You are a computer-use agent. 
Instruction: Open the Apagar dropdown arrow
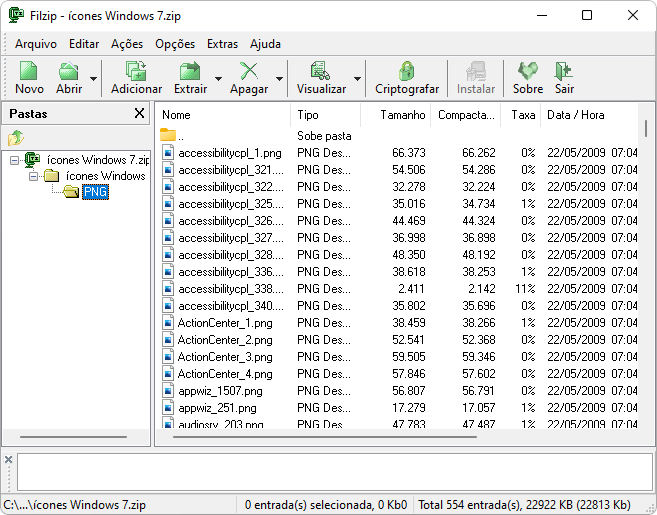click(x=279, y=78)
